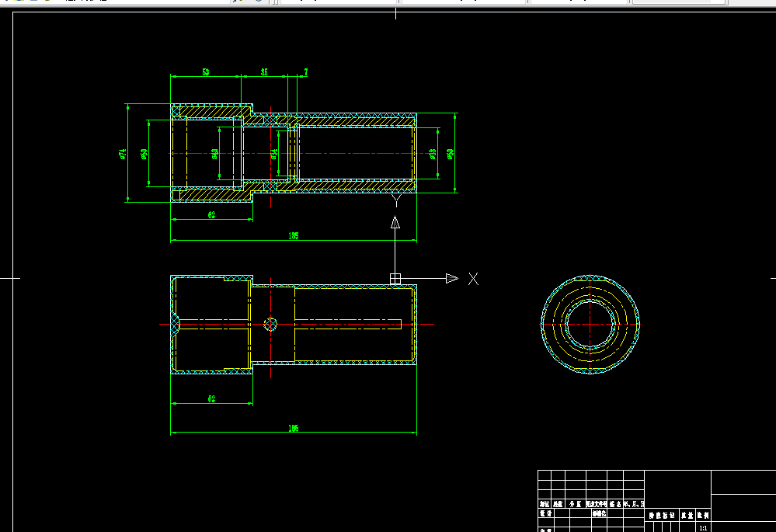Select the 35 dimension text
The image size is (776, 532).
[264, 71]
